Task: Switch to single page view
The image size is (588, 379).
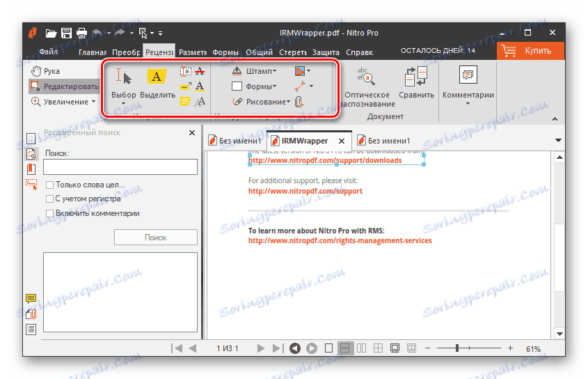Action: [x=328, y=348]
